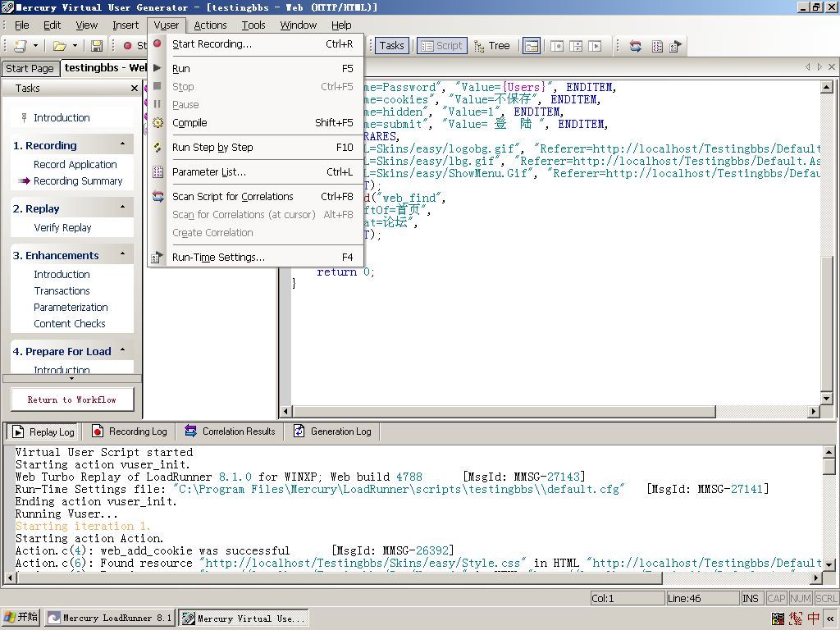Image resolution: width=840 pixels, height=630 pixels.
Task: Click the red Start Recording icon in menu
Action: point(157,43)
